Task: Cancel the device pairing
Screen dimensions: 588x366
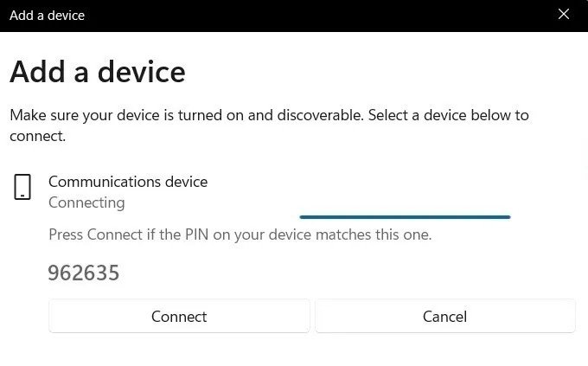Action: point(445,316)
